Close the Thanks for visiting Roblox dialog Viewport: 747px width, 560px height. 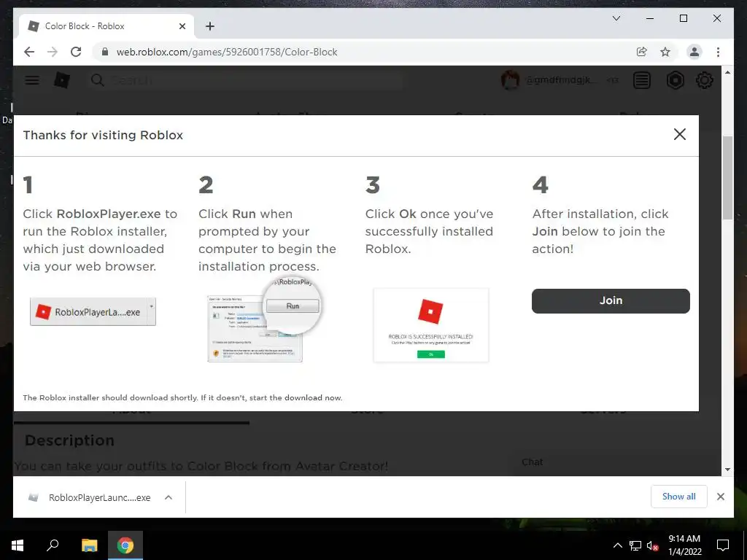[680, 134]
